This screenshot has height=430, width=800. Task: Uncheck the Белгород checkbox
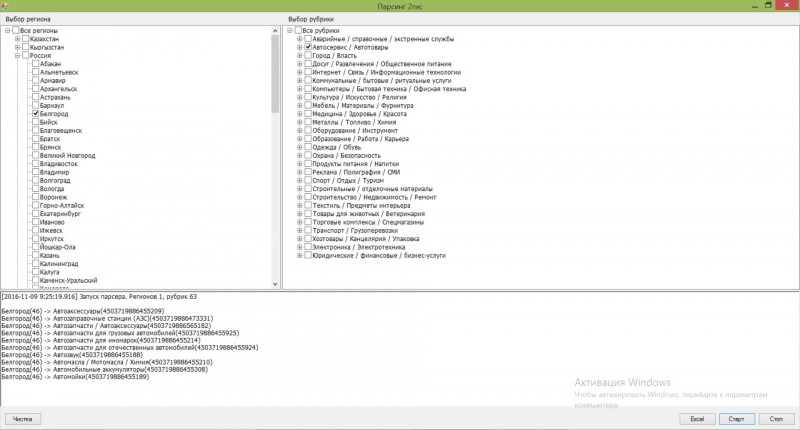point(35,114)
